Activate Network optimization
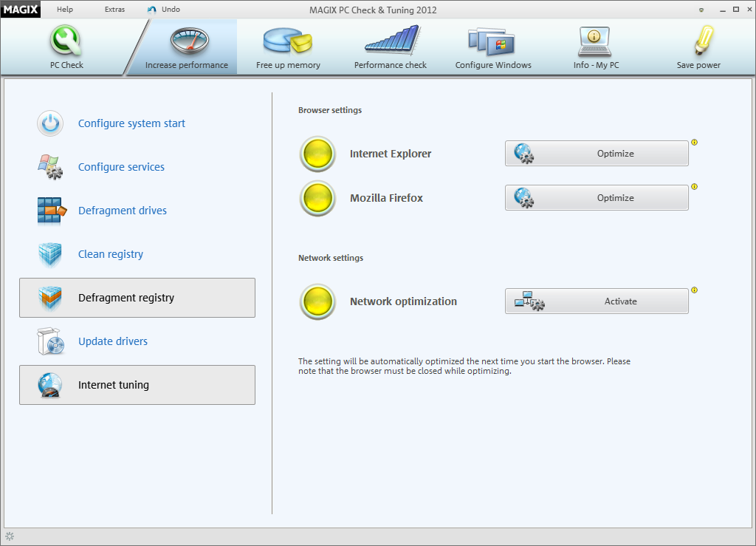This screenshot has height=546, width=756. click(x=597, y=301)
